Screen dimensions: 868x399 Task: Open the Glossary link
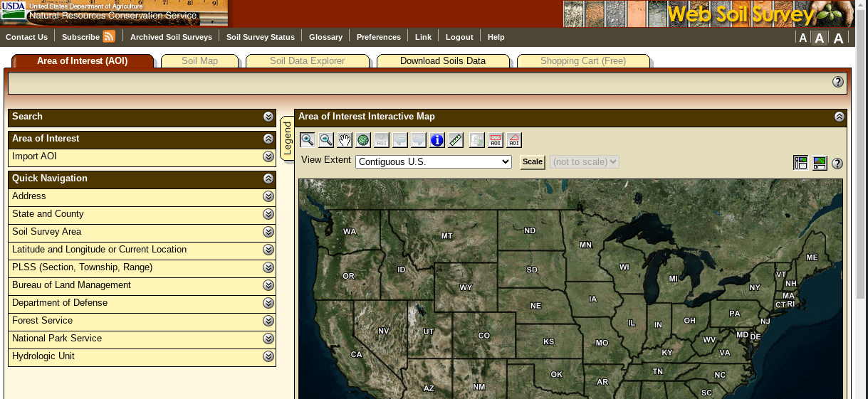tap(325, 37)
